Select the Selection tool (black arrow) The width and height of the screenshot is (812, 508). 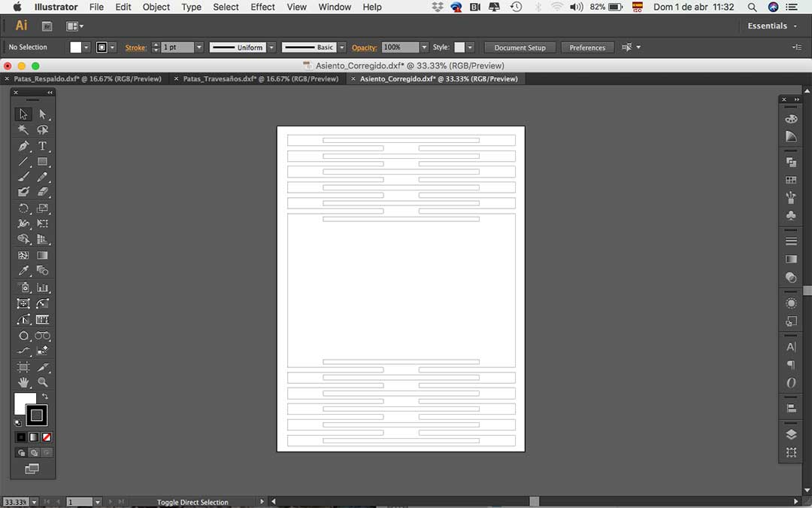pyautogui.click(x=23, y=114)
